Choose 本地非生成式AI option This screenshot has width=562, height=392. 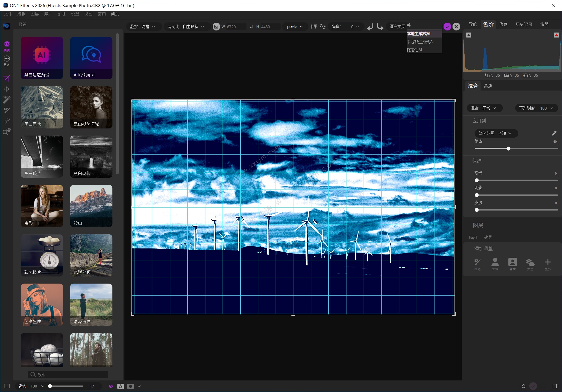420,42
